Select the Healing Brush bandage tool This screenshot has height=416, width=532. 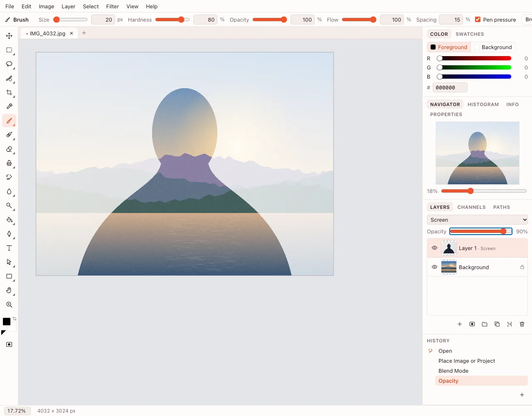(x=9, y=135)
